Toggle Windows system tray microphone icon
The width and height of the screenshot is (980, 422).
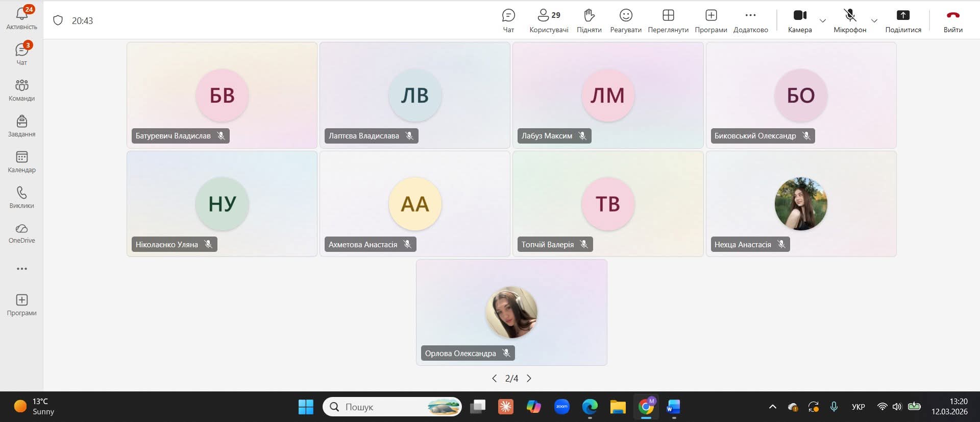tap(834, 407)
